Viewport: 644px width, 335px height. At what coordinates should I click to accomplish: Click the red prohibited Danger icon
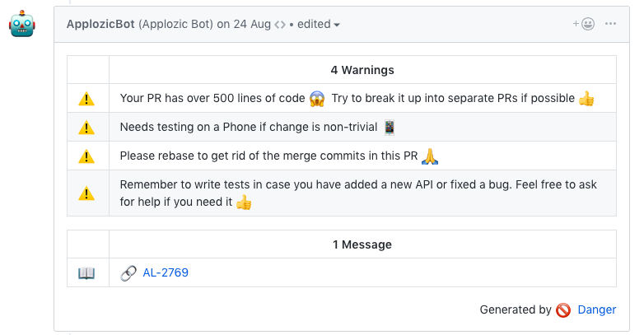563,310
